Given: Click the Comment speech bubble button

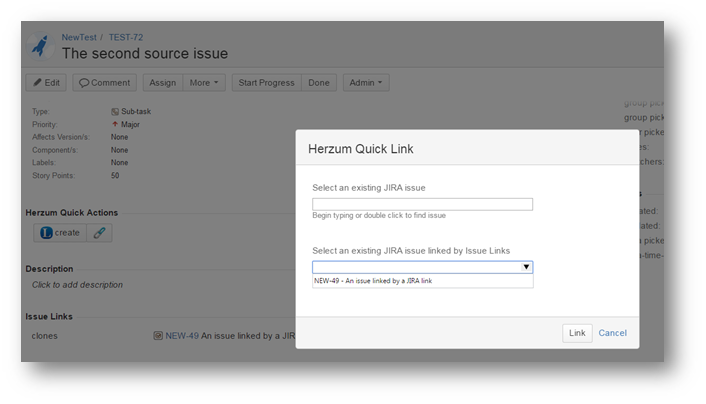Looking at the screenshot, I should pos(104,83).
